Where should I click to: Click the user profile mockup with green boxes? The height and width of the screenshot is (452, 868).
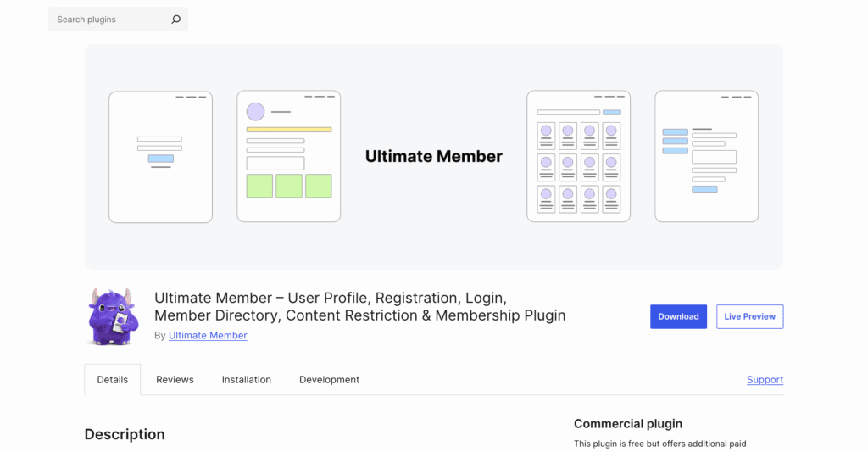[288, 156]
